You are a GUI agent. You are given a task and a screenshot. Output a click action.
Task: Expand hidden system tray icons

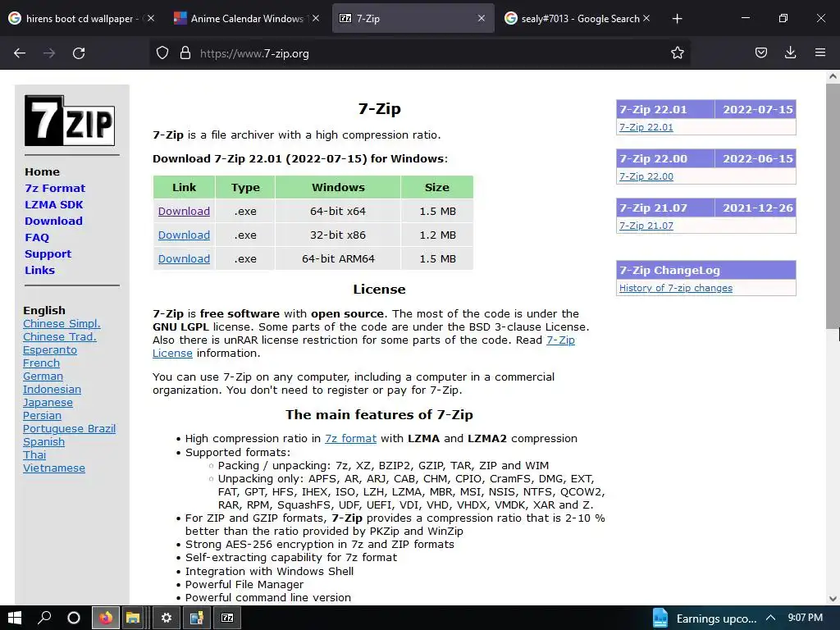click(x=771, y=618)
